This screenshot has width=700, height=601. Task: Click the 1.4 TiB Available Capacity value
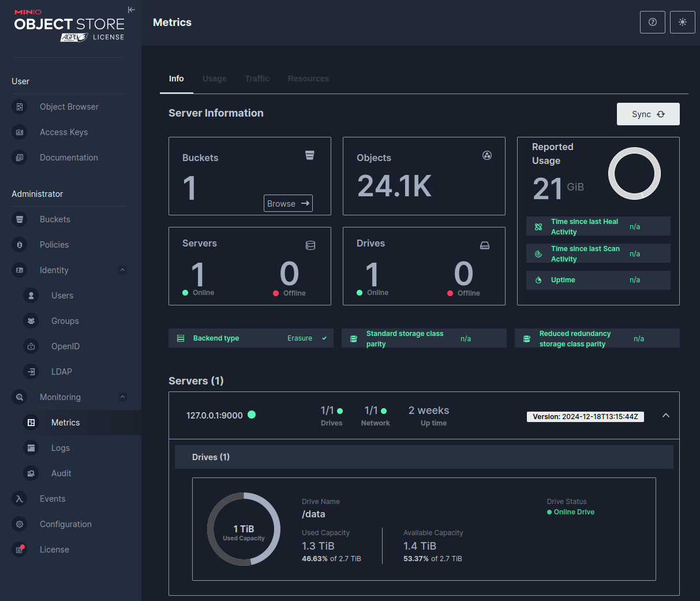420,546
